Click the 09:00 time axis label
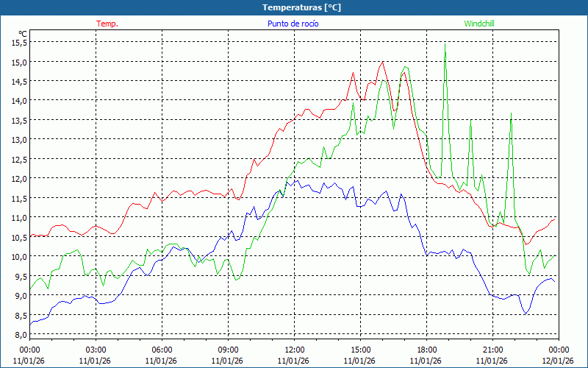588x368 pixels. pos(228,350)
